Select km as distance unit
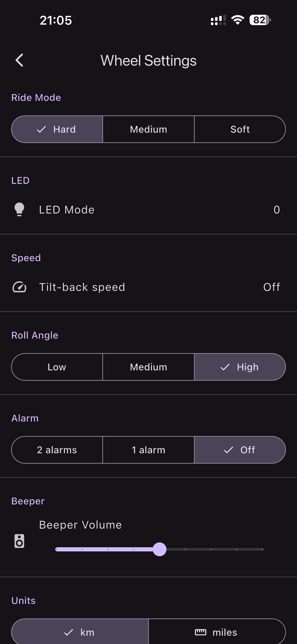This screenshot has height=644, width=297. pos(80,632)
